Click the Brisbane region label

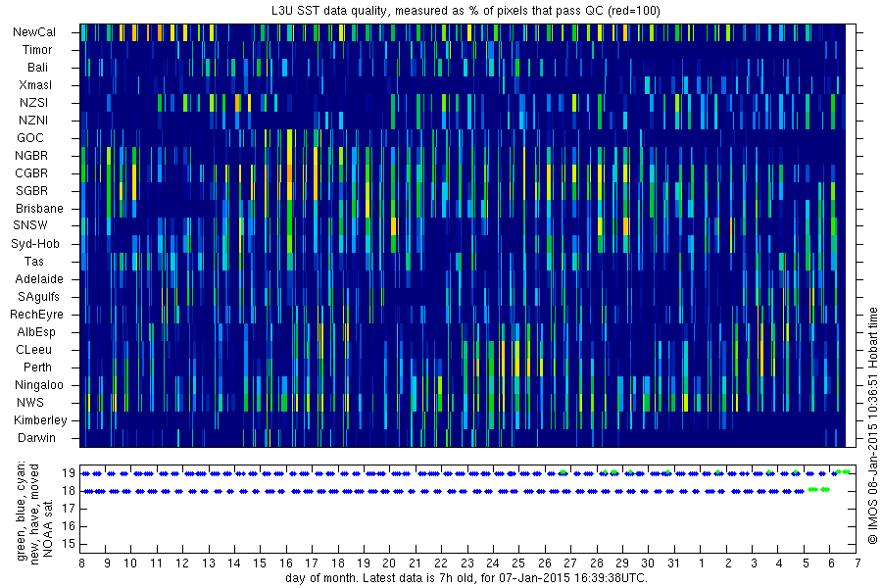39,208
